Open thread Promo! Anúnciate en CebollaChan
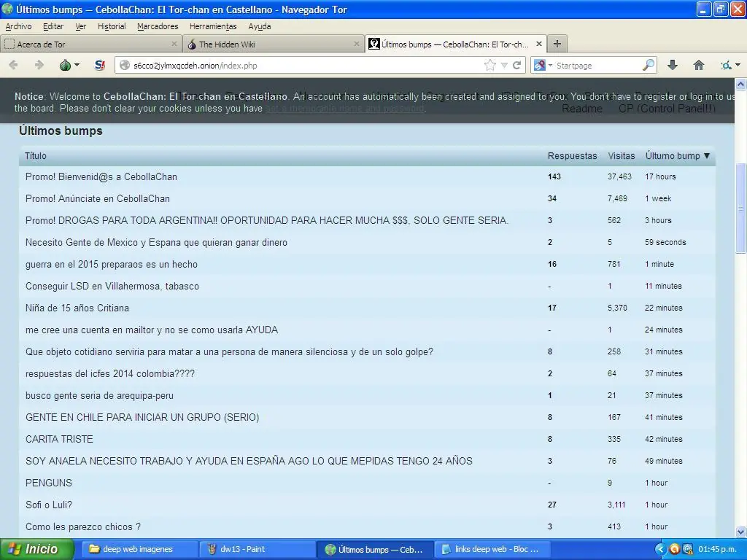 pyautogui.click(x=98, y=198)
